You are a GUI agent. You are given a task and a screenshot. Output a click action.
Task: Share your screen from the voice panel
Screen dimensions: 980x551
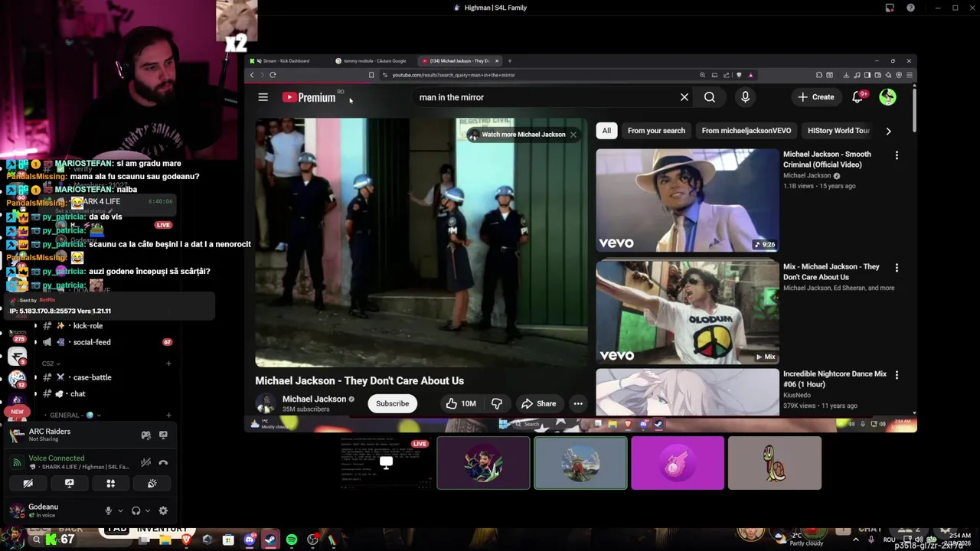69,484
